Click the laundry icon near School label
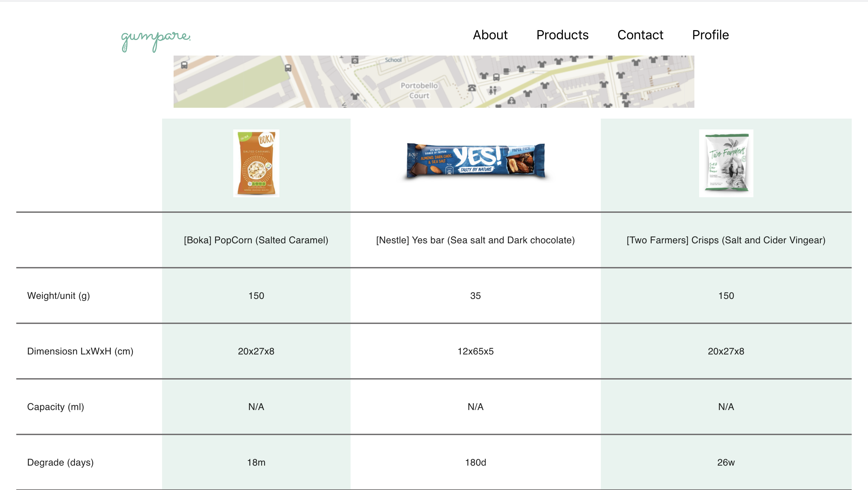Viewport: 868px width, 490px height. click(x=355, y=60)
